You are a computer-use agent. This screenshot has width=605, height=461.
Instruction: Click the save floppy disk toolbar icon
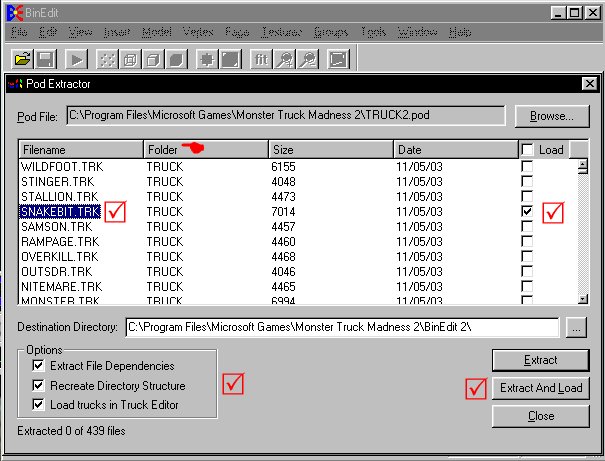45,59
